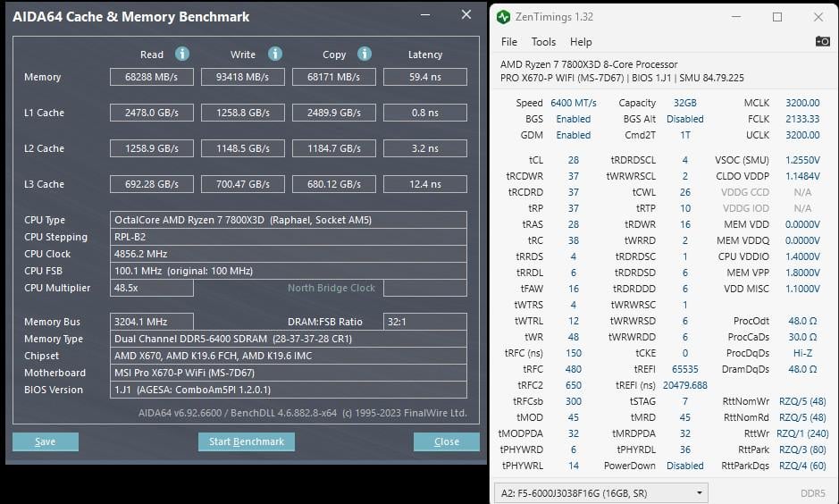The image size is (839, 504).
Task: Click the PowerDown value Disabled
Action: pyautogui.click(x=685, y=466)
